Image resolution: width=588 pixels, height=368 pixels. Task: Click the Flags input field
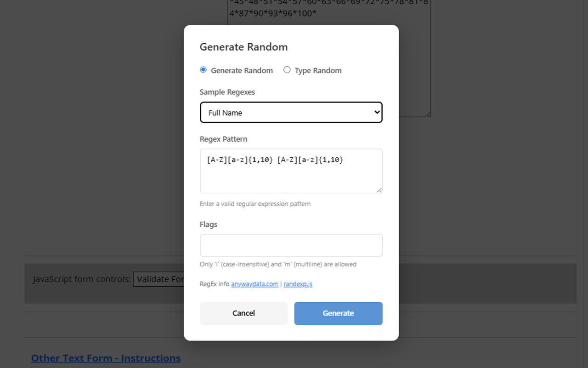pos(291,245)
